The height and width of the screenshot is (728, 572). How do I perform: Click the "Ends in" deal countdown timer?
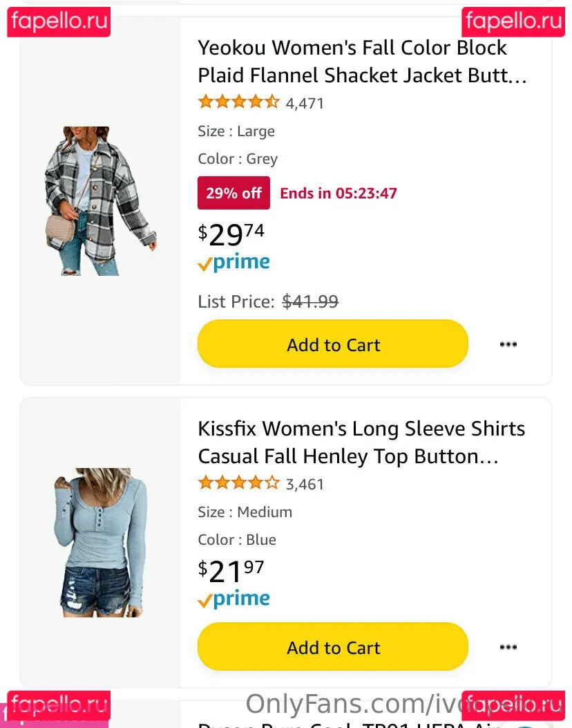click(x=339, y=193)
